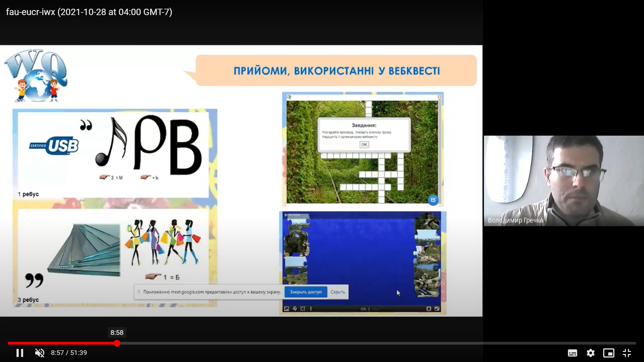
Task: Click the puzzle ghost image icon
Action: 294,309
